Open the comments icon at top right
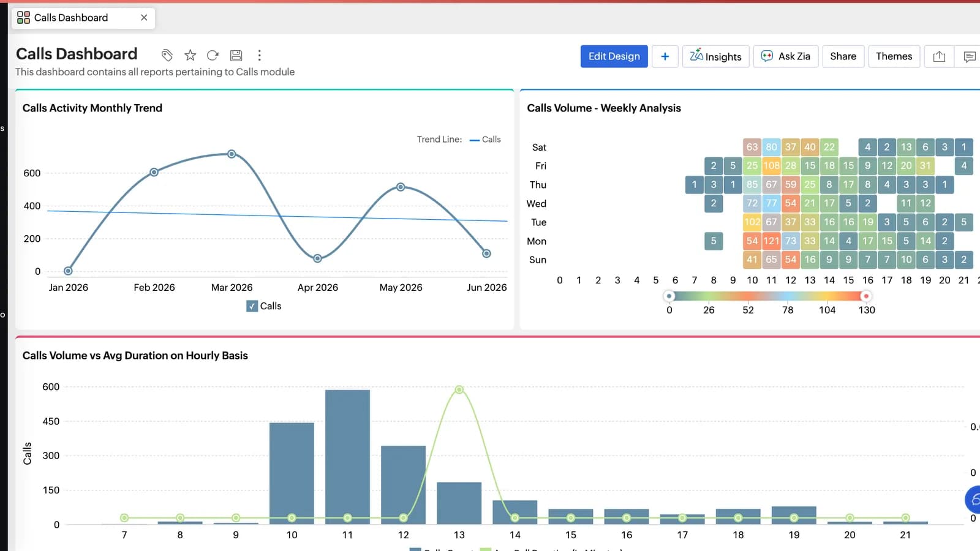980x551 pixels. pyautogui.click(x=969, y=56)
